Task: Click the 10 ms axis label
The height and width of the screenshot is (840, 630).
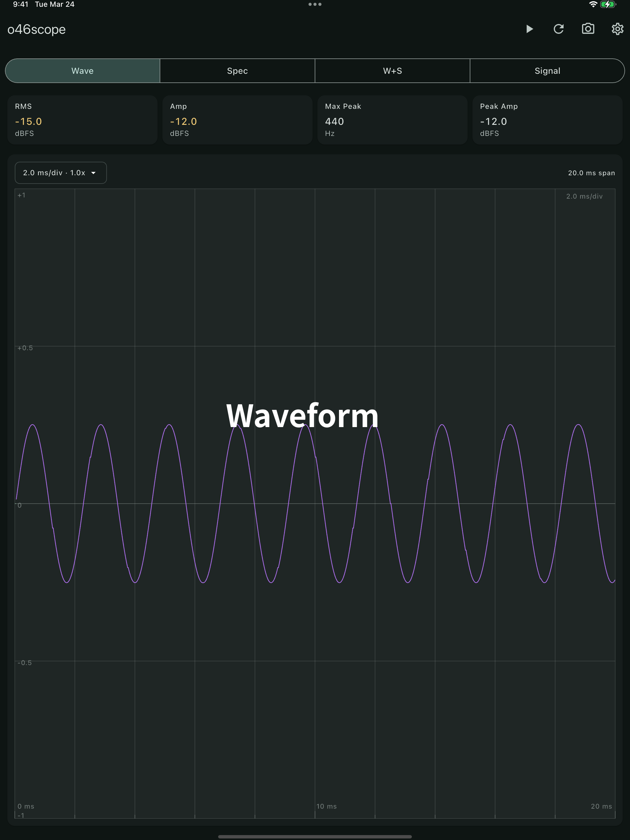Action: pyautogui.click(x=326, y=806)
